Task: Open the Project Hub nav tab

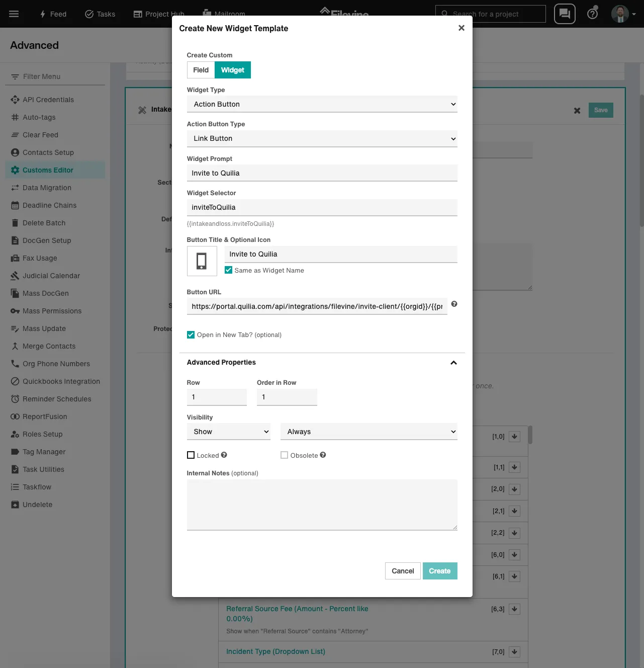Action: click(159, 14)
